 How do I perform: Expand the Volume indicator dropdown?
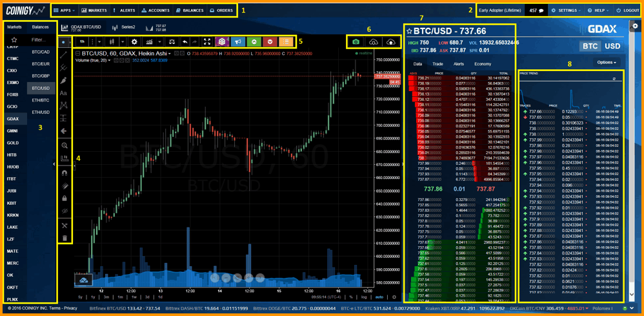110,61
